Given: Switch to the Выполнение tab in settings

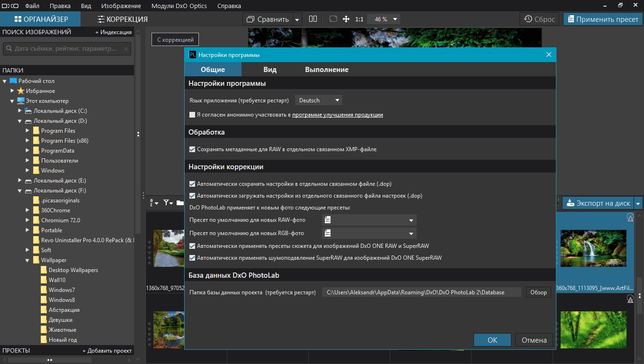Looking at the screenshot, I should click(327, 70).
